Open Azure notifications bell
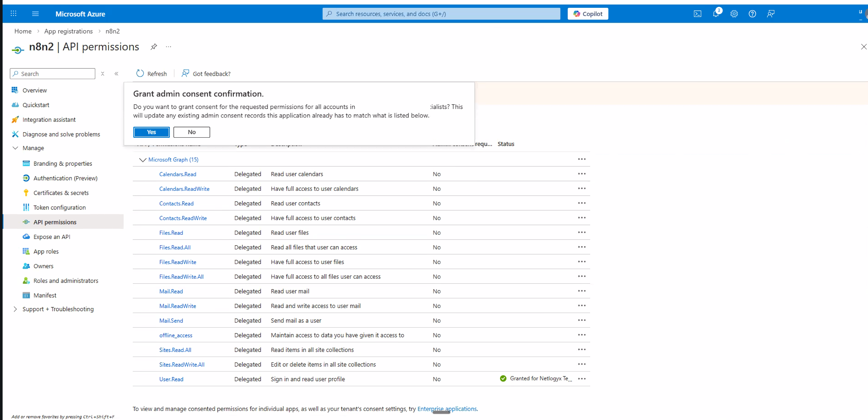 point(716,14)
